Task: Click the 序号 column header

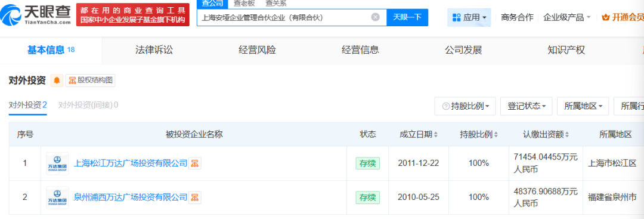Action: coord(25,134)
